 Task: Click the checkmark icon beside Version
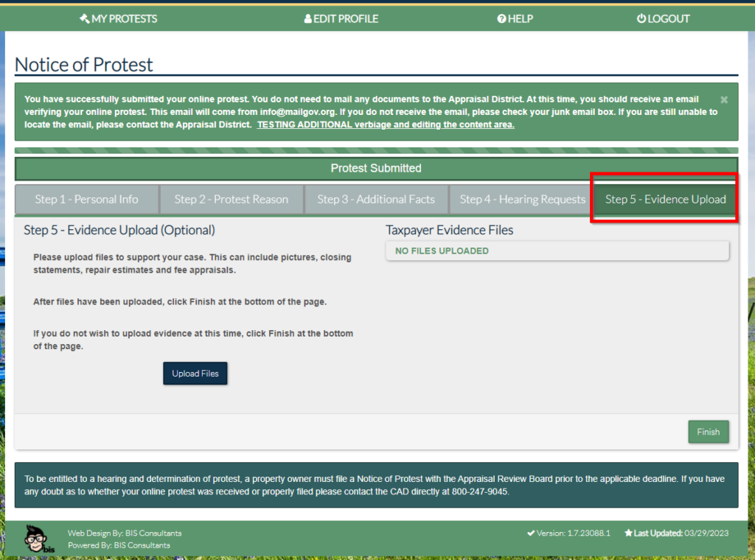tap(531, 533)
